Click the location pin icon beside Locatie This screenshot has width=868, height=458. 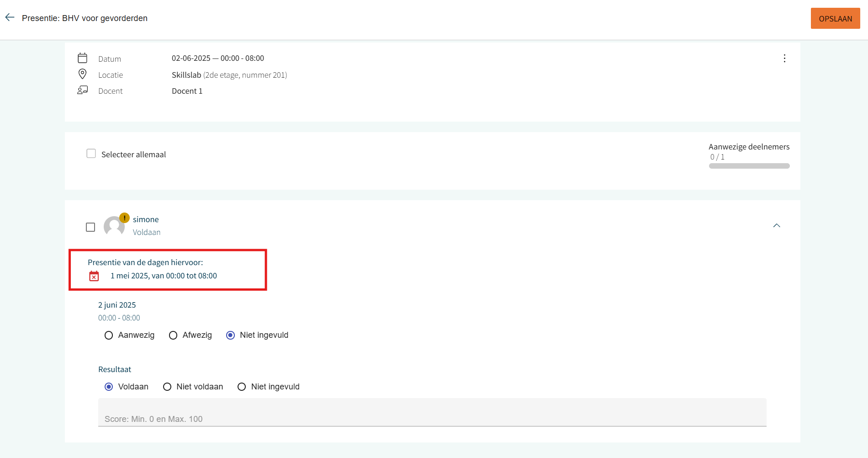click(83, 74)
